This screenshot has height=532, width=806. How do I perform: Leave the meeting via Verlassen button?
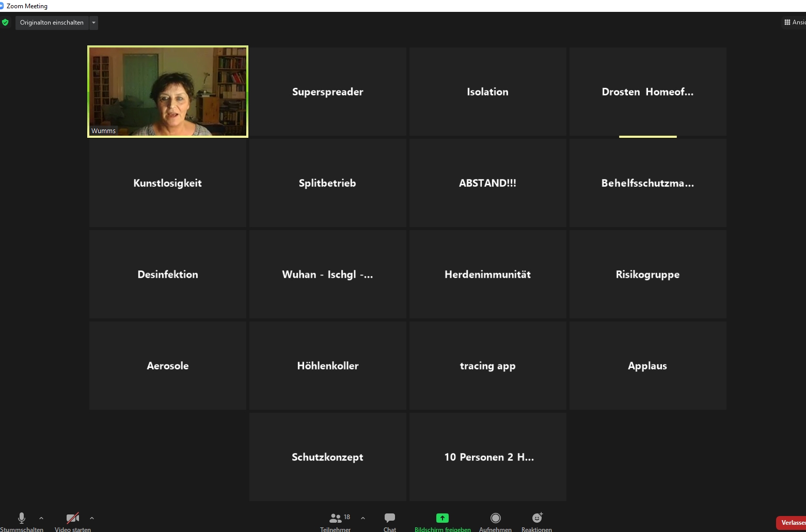tap(792, 523)
